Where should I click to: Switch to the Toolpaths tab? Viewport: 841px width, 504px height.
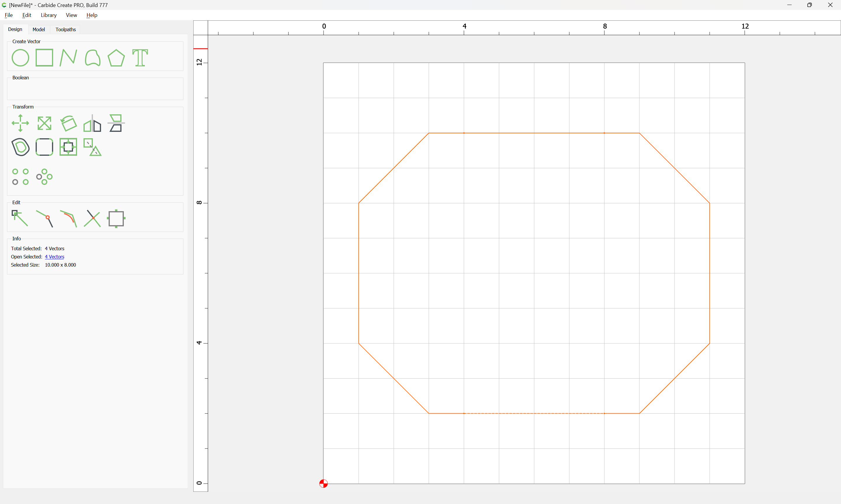(66, 29)
